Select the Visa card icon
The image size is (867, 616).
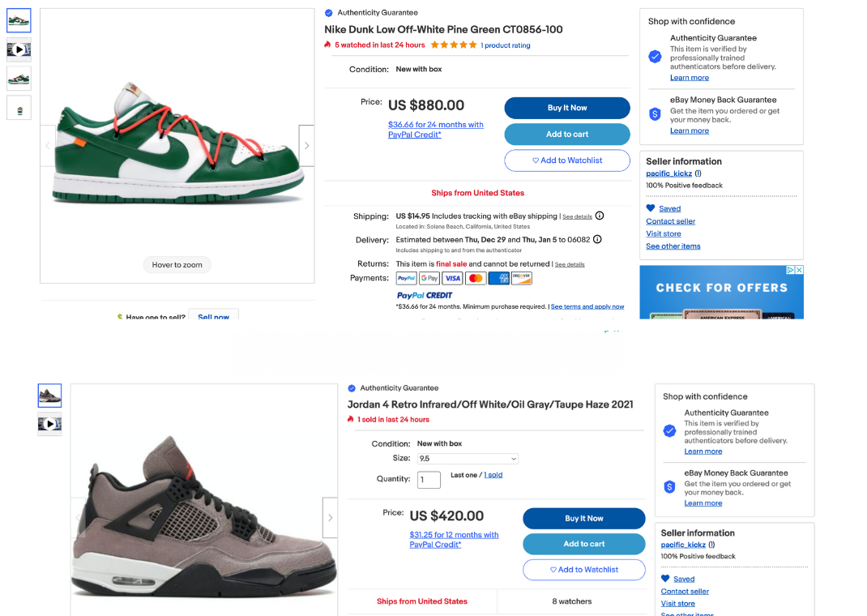[x=453, y=278]
